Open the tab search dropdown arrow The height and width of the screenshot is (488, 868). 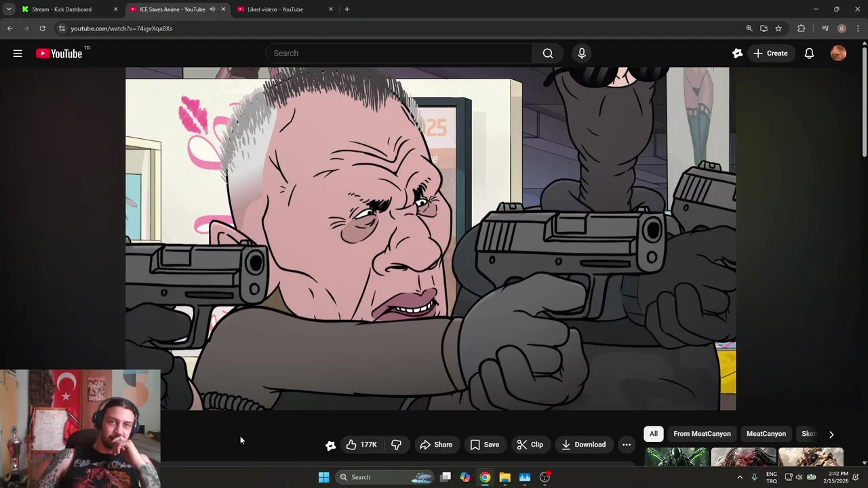point(8,9)
